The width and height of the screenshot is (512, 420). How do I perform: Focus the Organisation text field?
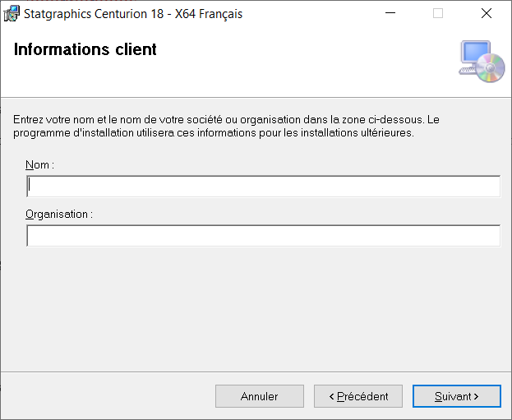point(263,235)
